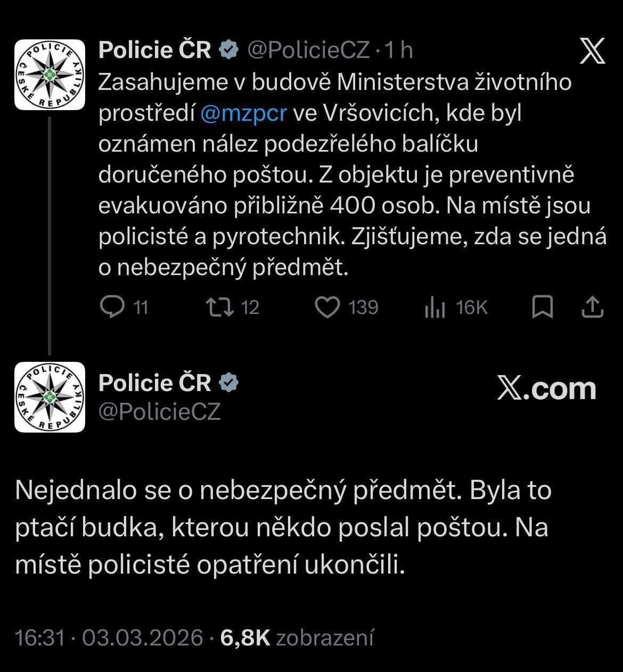Click the 6,8K zobrazení view count

[297, 637]
